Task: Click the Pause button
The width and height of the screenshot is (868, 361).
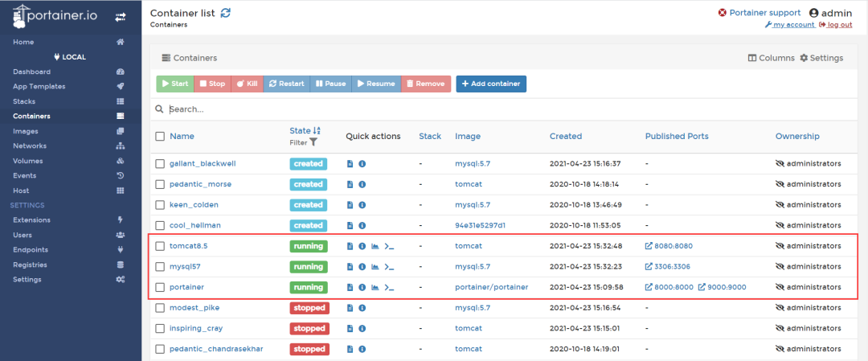Action: pos(330,84)
